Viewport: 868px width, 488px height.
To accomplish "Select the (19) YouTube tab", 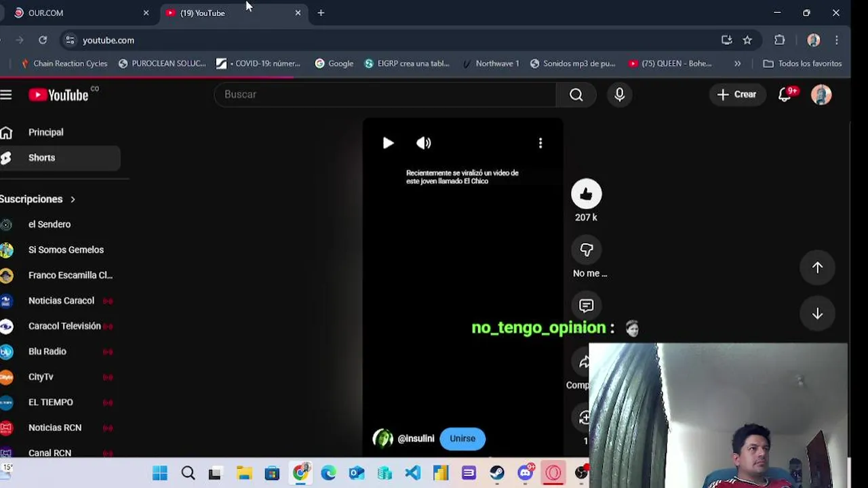I will pos(233,13).
